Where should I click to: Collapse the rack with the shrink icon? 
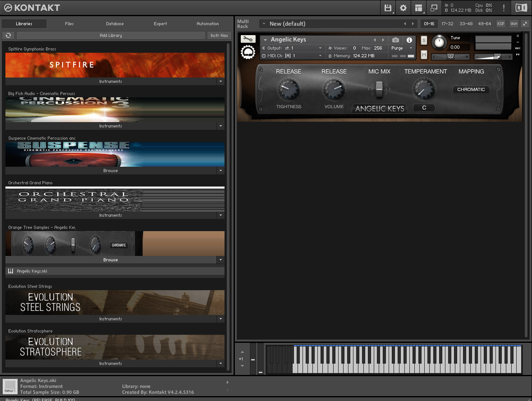[x=525, y=24]
